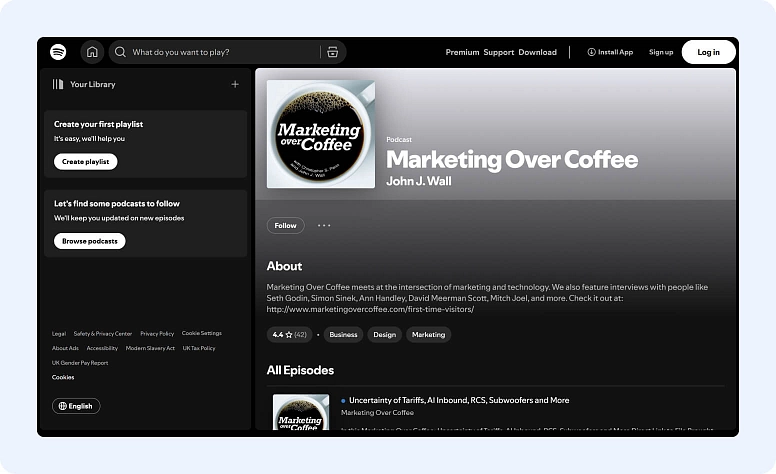
Task: Open the 4.4 star rating chip
Action: point(290,334)
